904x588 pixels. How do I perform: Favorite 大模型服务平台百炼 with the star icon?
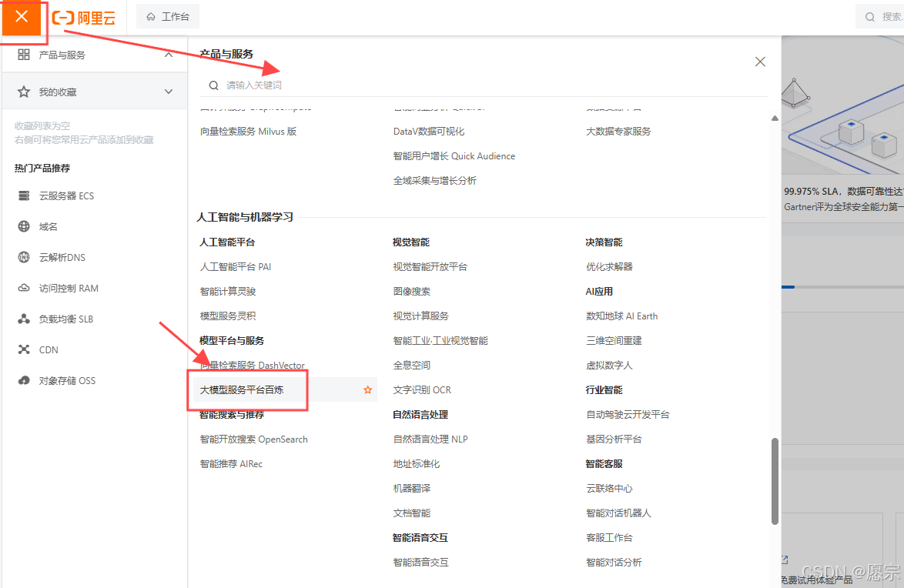[x=368, y=390]
